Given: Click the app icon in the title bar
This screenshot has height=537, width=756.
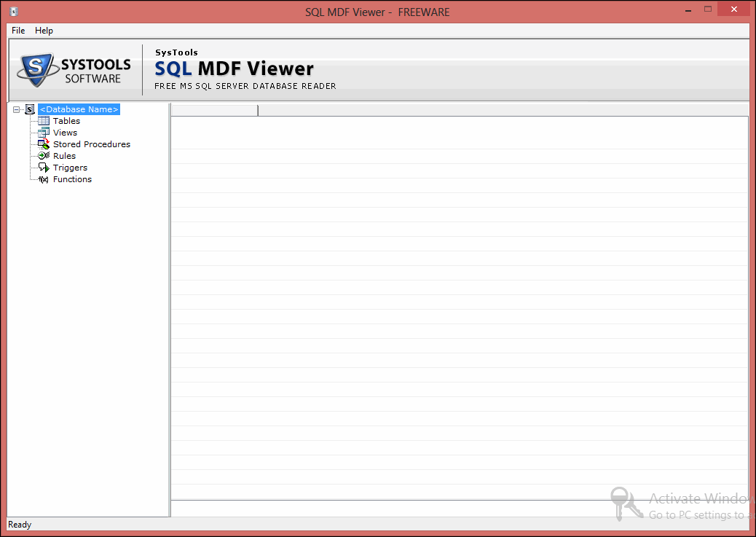Looking at the screenshot, I should 13,11.
